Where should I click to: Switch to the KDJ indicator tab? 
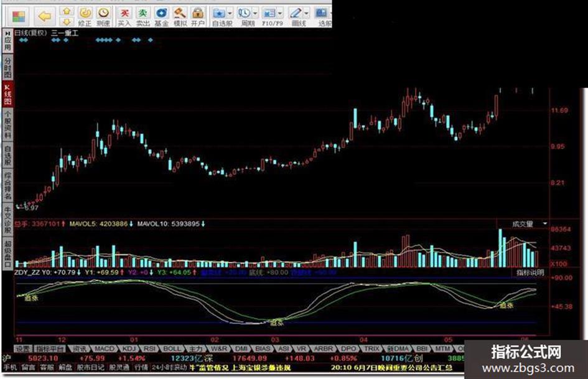pyautogui.click(x=129, y=349)
